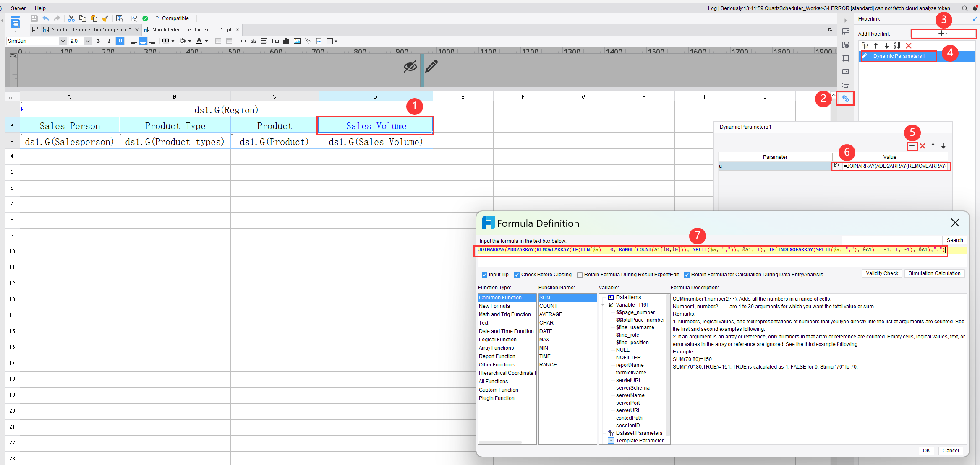This screenshot has width=980, height=465.
Task: Click OK in Formula Definition dialog
Action: pyautogui.click(x=926, y=451)
